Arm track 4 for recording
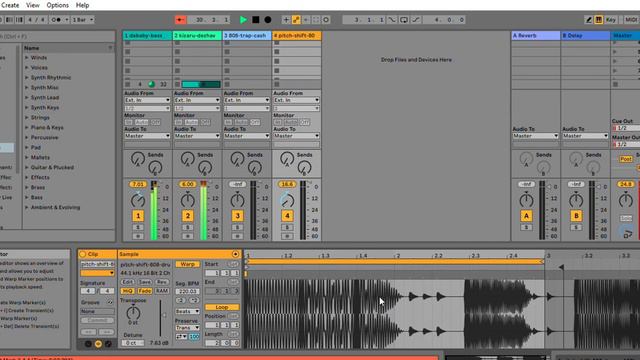This screenshot has width=640, height=360. 287,236
